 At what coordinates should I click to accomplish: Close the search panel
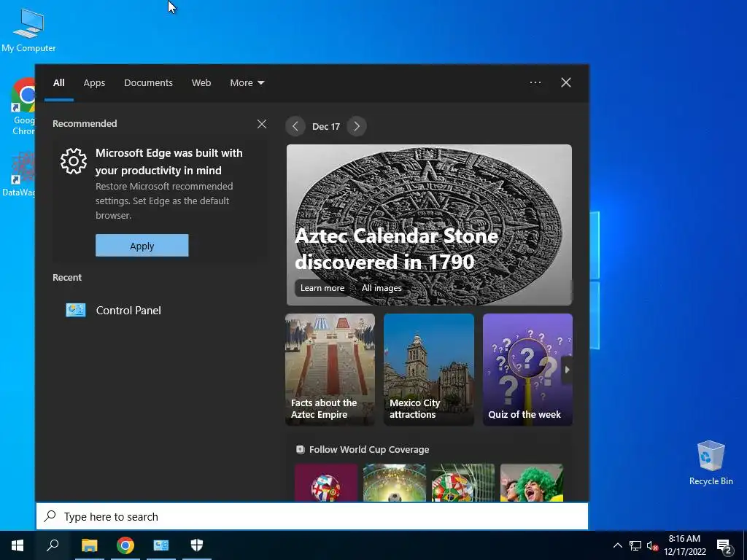pyautogui.click(x=565, y=82)
